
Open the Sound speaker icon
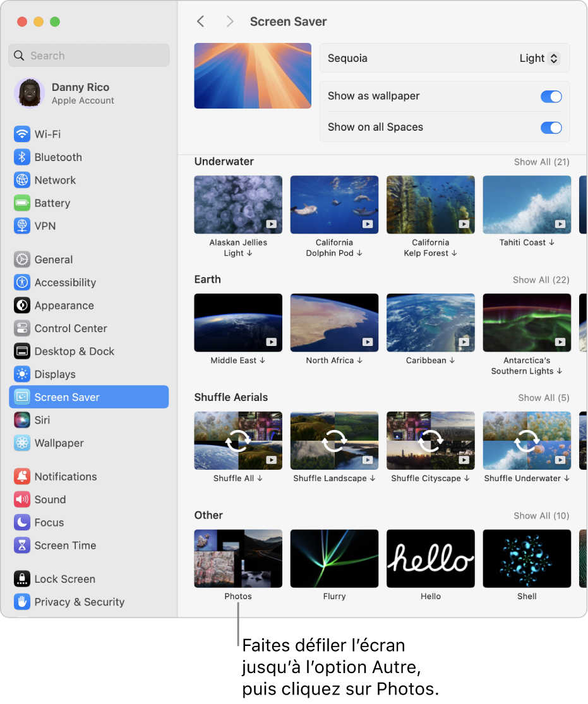pos(21,499)
